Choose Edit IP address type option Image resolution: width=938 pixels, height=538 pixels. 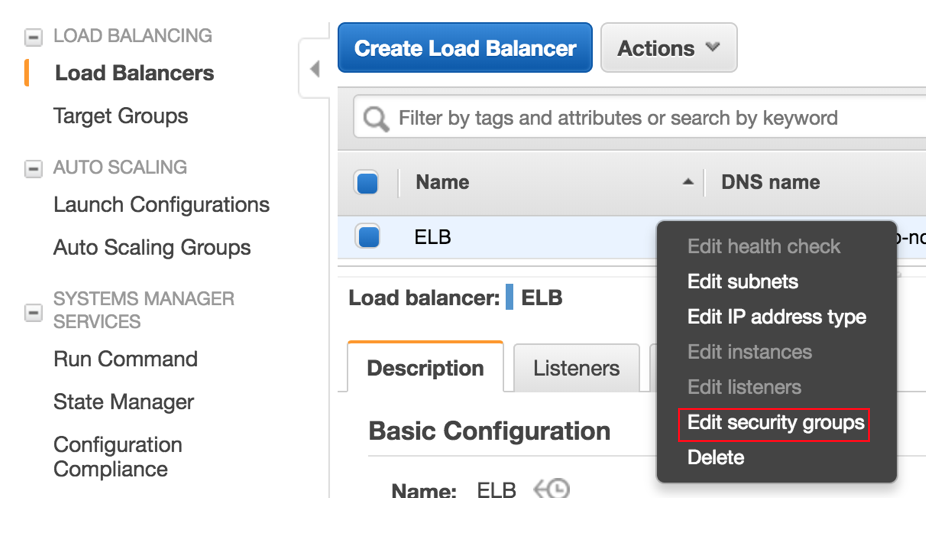coord(776,317)
